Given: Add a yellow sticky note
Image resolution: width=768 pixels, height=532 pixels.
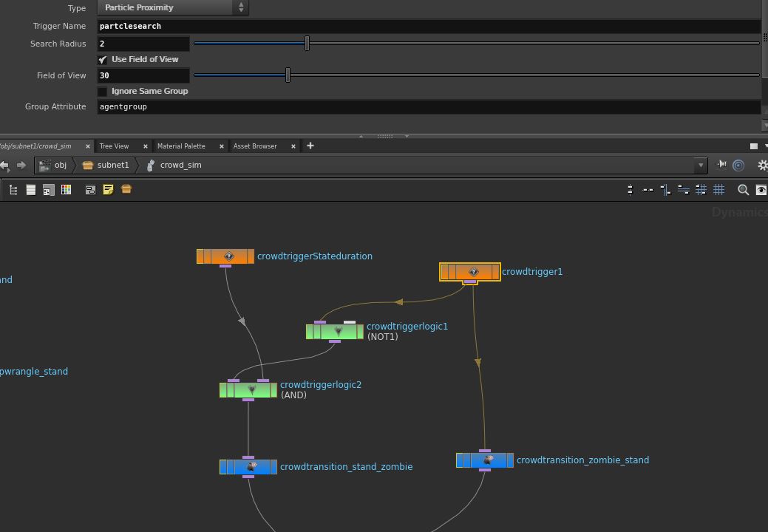Looking at the screenshot, I should [108, 190].
